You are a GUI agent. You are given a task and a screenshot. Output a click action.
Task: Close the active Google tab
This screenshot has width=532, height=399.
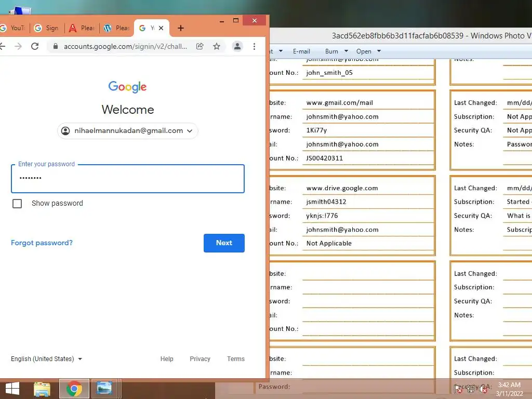tap(161, 28)
